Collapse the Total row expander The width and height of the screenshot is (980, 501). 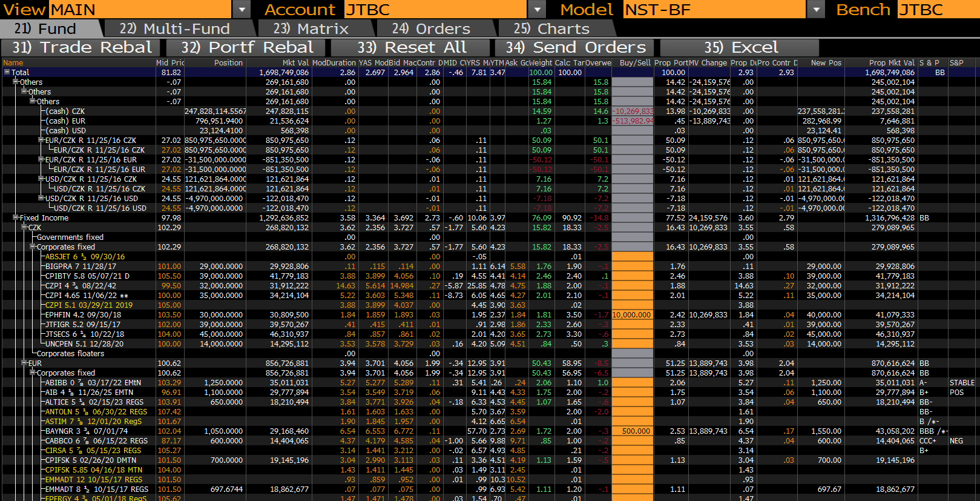point(7,72)
